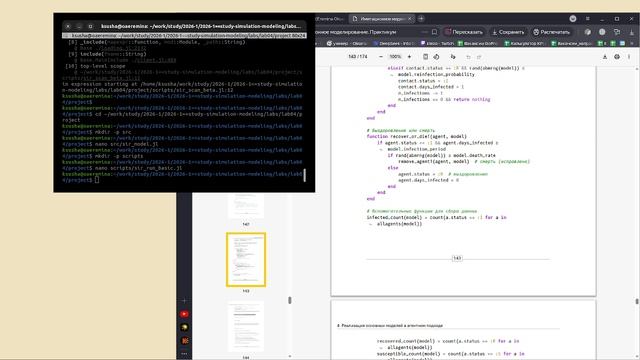Viewport: 640px width, 360px height.
Task: Click terminal tab header row
Action: (x=184, y=36)
